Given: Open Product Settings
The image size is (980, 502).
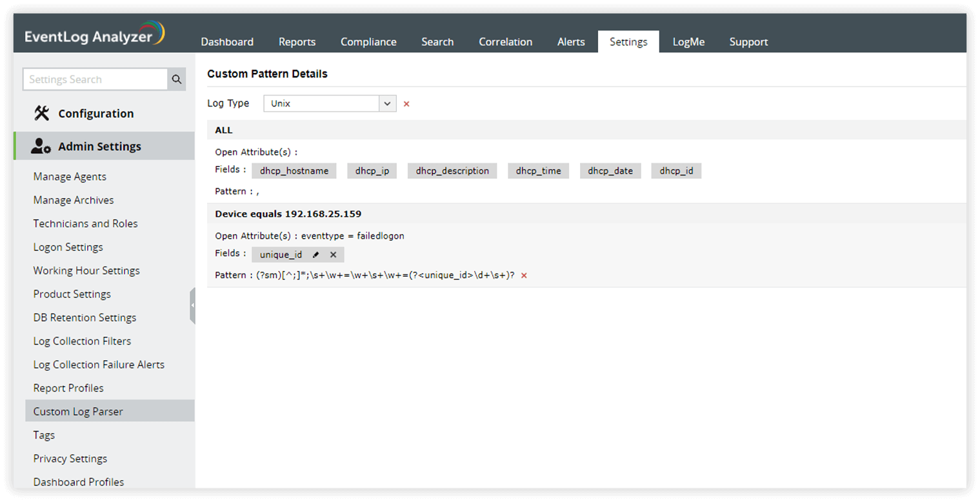Looking at the screenshot, I should (x=72, y=294).
